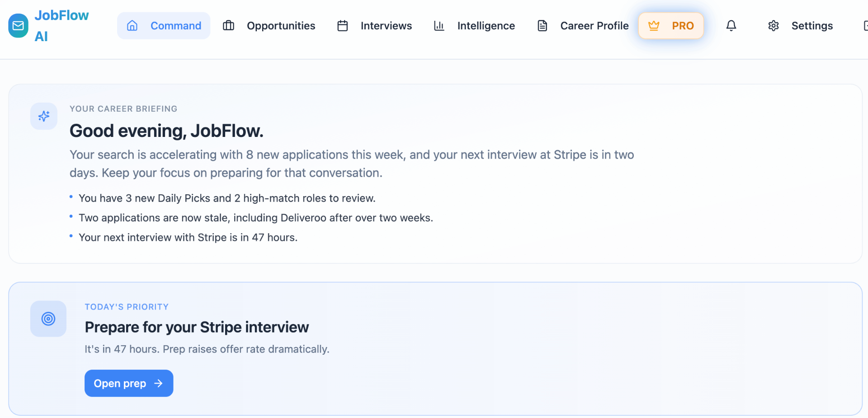Click the target icon in Today's Priority
The height and width of the screenshot is (418, 868).
click(48, 319)
